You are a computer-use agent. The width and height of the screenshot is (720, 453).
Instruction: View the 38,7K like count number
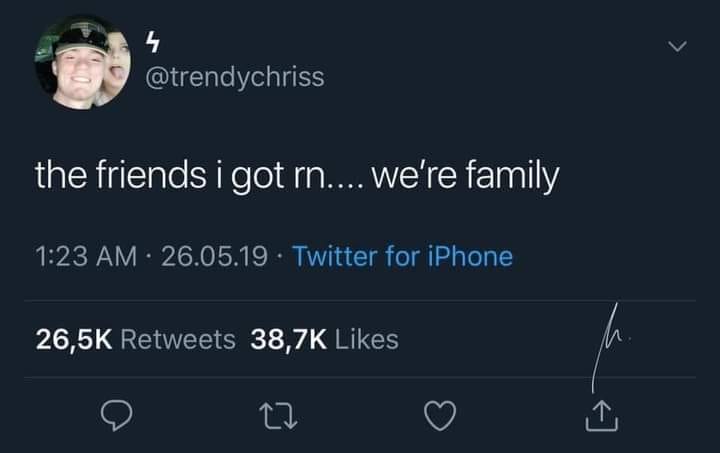288,340
